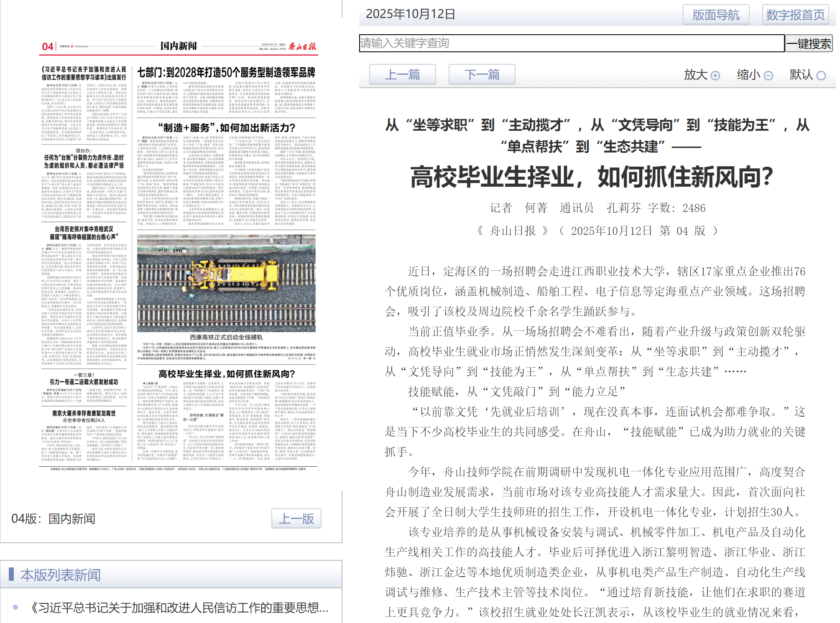Click 高校毕业生择业 headline on newspaper thumbnail
840x623 pixels.
(226, 374)
